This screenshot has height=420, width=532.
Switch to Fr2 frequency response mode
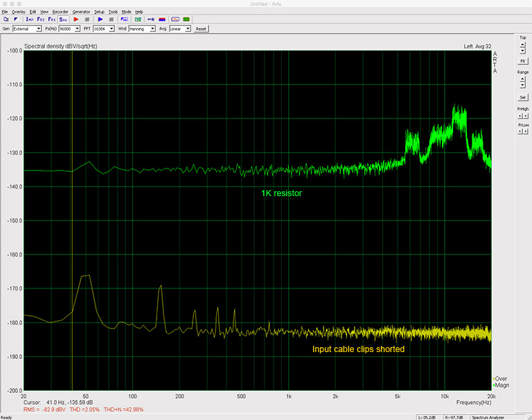41,19
